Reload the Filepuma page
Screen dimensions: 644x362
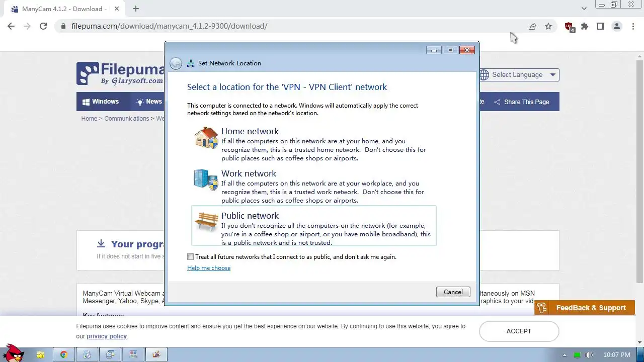(43, 26)
